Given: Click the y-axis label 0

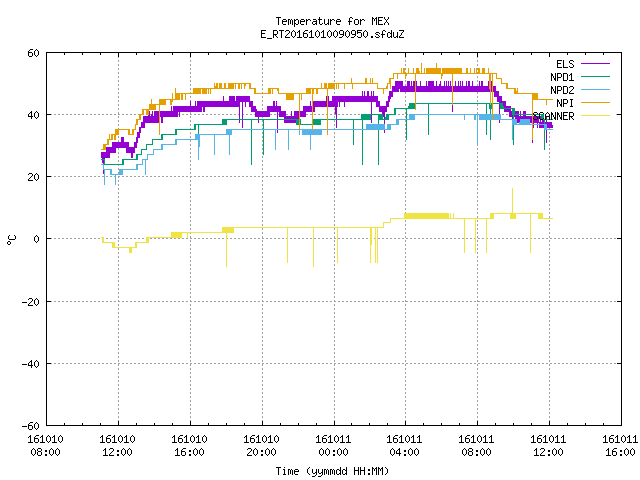Looking at the screenshot, I should point(37,239).
